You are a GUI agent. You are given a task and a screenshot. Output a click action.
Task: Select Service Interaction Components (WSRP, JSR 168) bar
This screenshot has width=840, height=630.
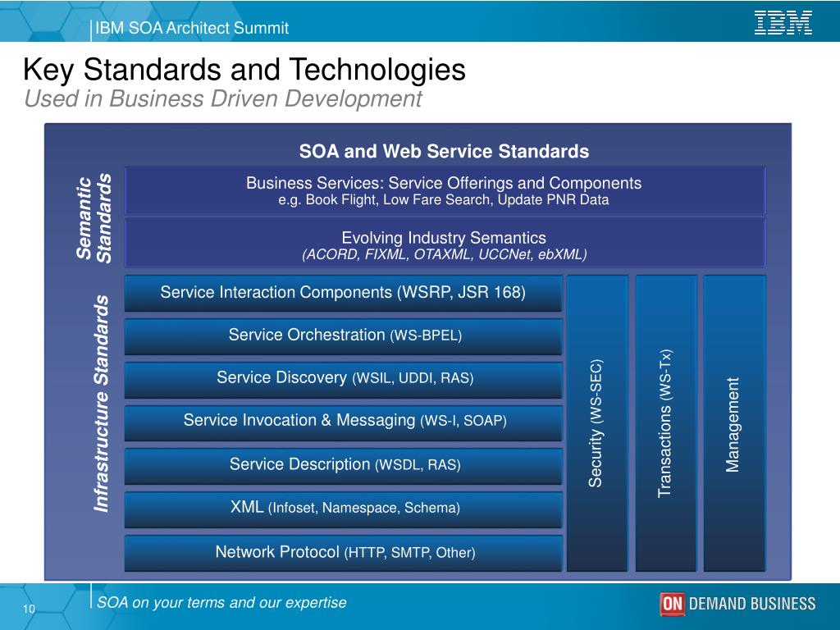[344, 293]
